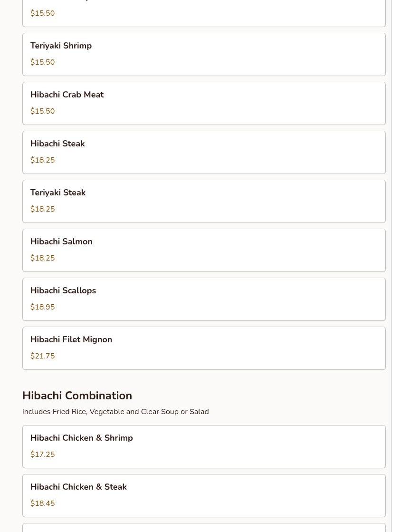This screenshot has width=401, height=532.
Task: Select the Hibachi Scallops item
Action: click(x=63, y=291)
